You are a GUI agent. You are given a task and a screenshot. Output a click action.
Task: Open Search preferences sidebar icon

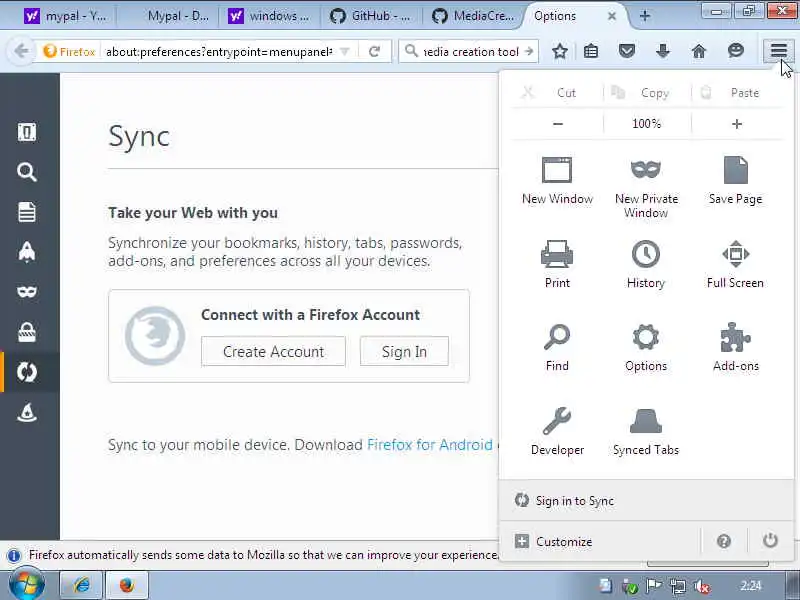pyautogui.click(x=27, y=172)
